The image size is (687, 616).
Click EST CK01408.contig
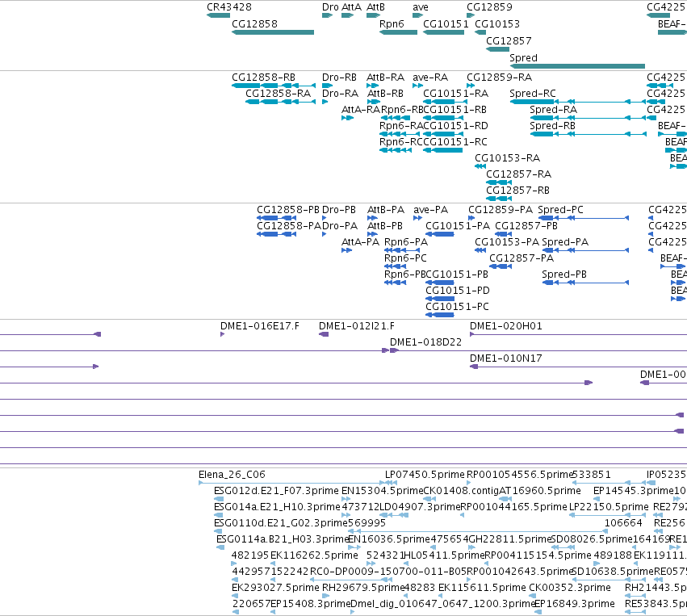429,499
